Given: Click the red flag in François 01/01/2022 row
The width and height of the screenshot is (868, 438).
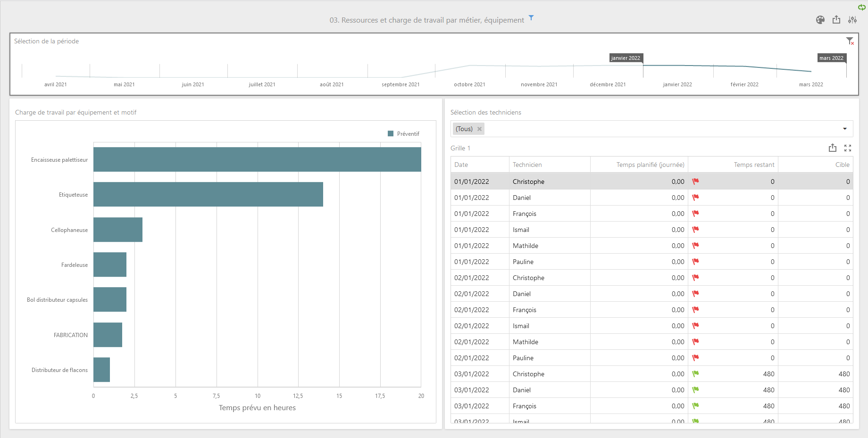Looking at the screenshot, I should click(x=695, y=214).
